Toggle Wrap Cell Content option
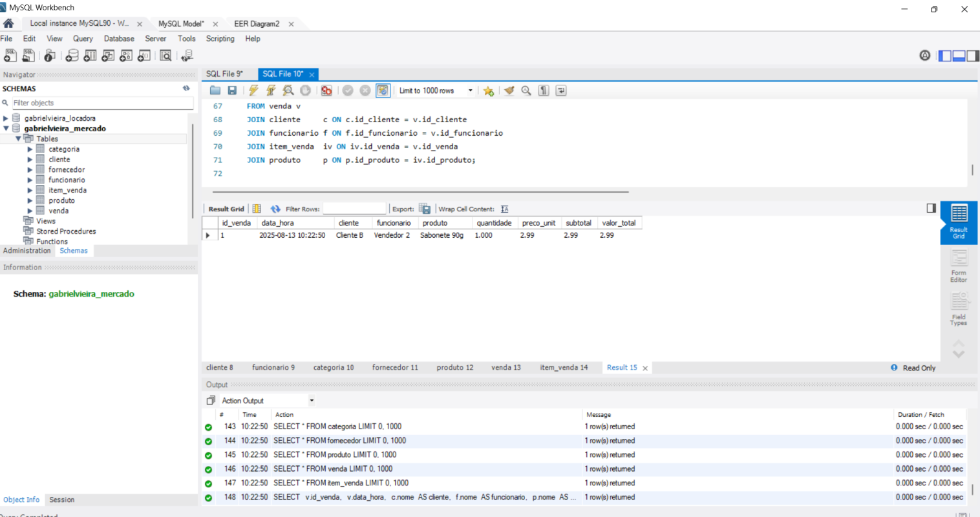This screenshot has width=980, height=517. pyautogui.click(x=504, y=209)
